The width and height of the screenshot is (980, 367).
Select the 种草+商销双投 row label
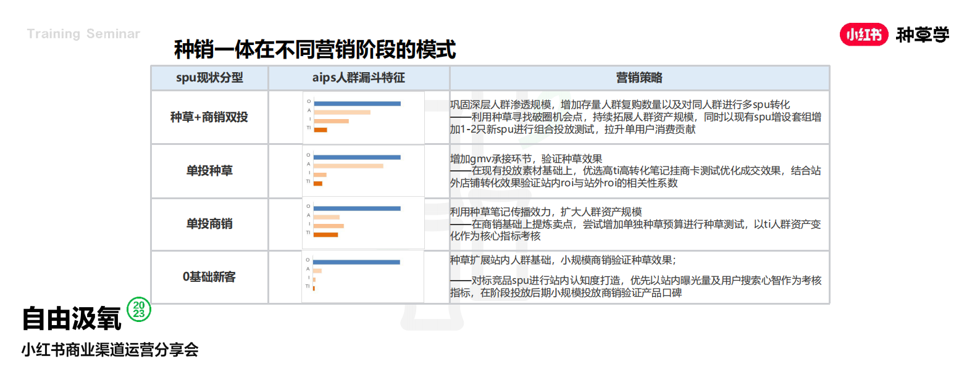(x=209, y=117)
